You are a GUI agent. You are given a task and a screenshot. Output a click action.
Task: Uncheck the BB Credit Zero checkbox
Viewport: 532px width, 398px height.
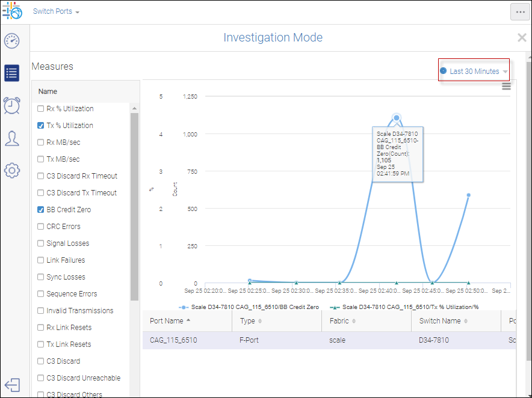tap(41, 209)
